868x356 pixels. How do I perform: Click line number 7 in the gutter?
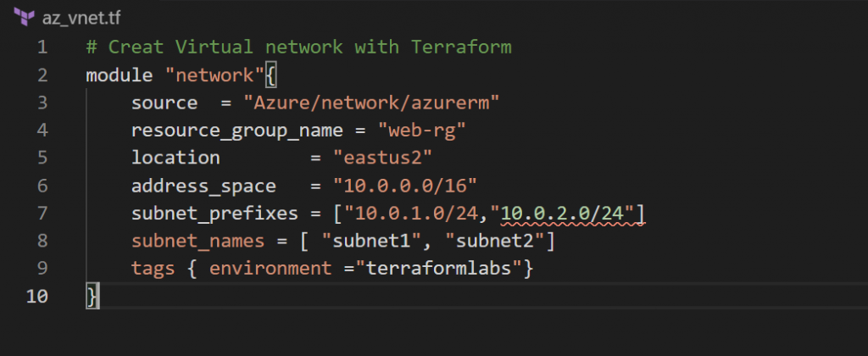(x=42, y=213)
